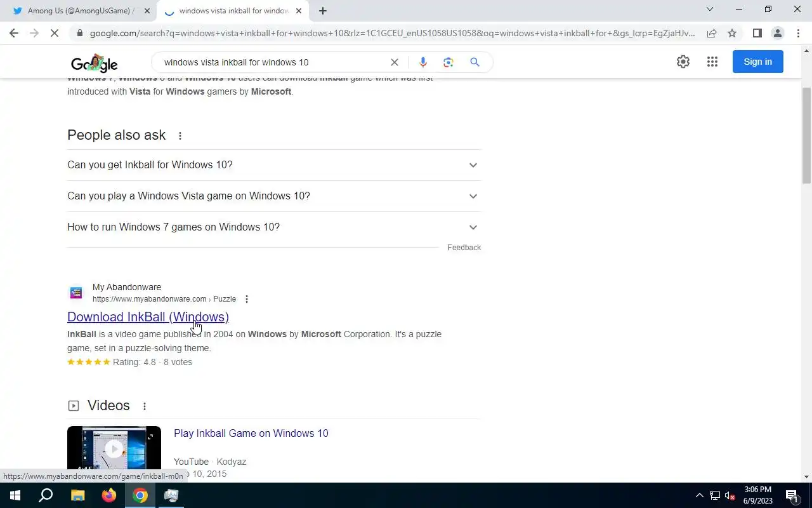The image size is (812, 508).
Task: Open People also ask options menu
Action: (180, 136)
